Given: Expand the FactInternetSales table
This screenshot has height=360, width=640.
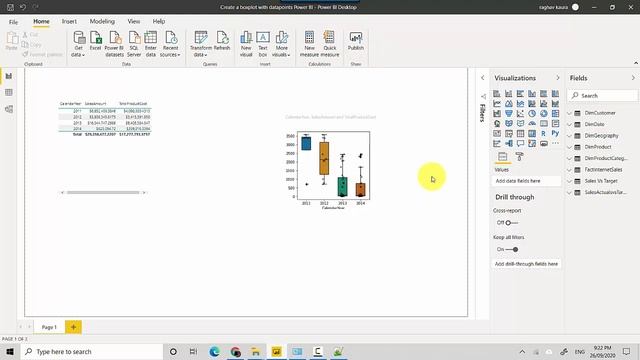Looking at the screenshot, I should pyautogui.click(x=569, y=170).
